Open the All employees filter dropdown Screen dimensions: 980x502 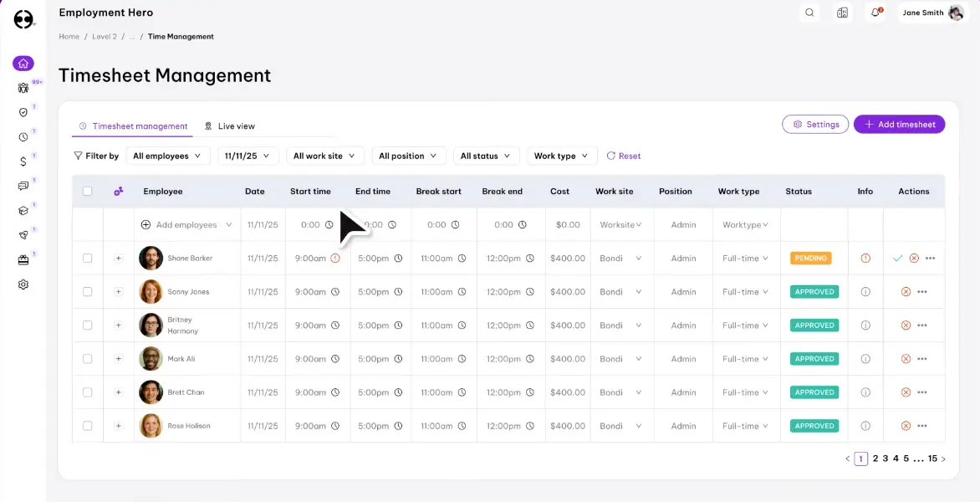[167, 156]
